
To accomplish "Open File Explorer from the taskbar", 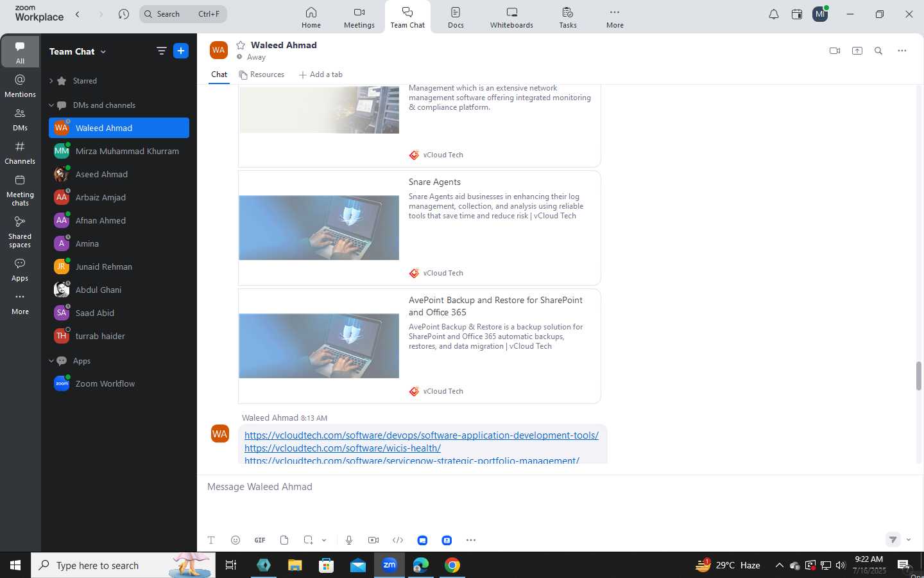I will tap(295, 565).
